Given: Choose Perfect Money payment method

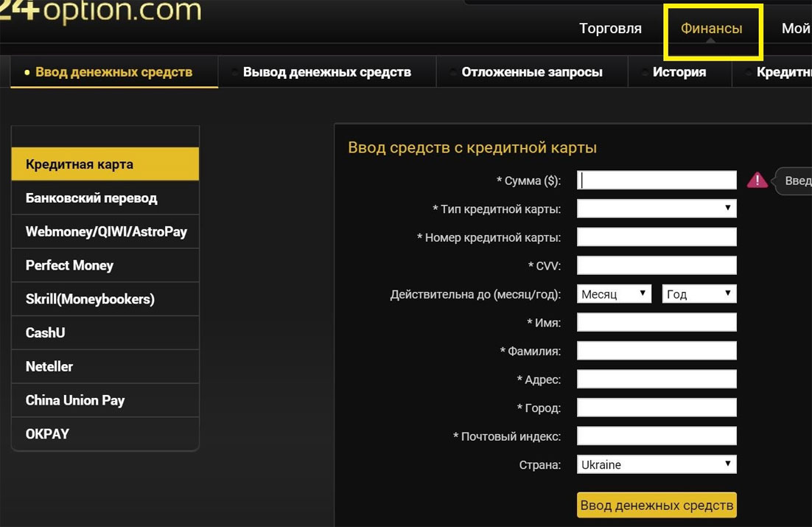Looking at the screenshot, I should point(105,265).
